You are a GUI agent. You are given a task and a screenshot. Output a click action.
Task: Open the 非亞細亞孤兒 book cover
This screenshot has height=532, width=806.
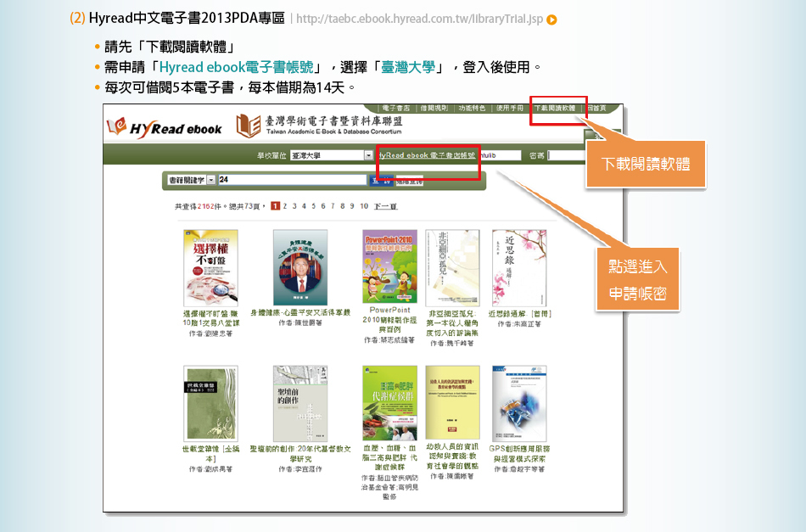coord(452,268)
